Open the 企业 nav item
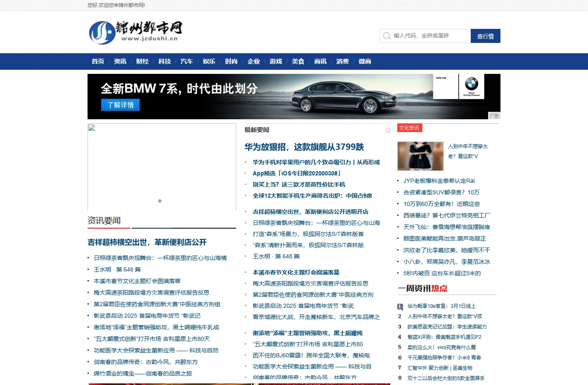Screen dimensions: 588x385 pyautogui.click(x=254, y=61)
